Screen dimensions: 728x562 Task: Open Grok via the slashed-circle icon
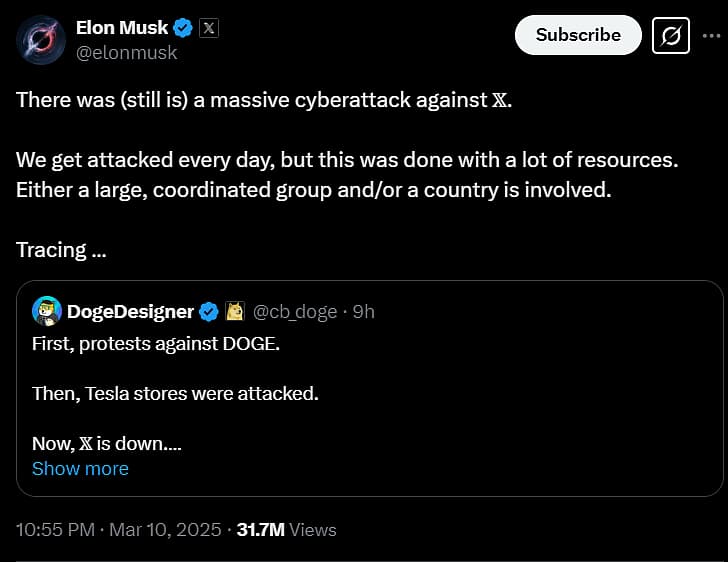pos(671,35)
